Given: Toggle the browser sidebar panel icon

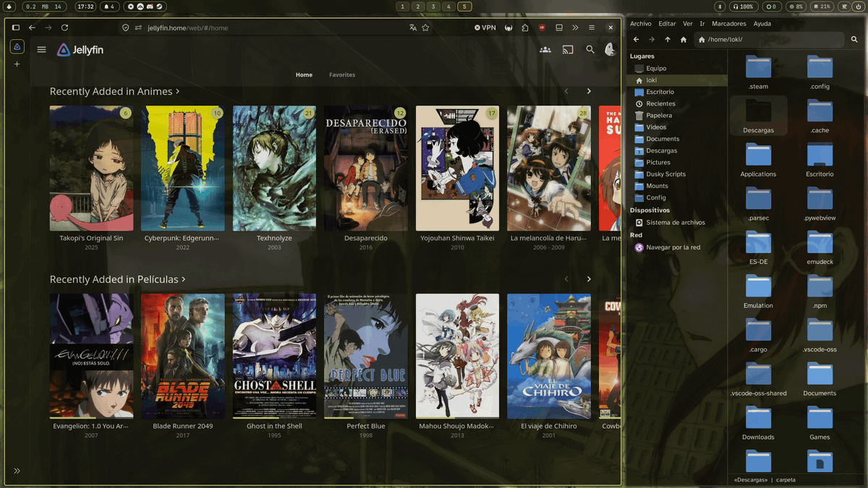Looking at the screenshot, I should point(16,27).
